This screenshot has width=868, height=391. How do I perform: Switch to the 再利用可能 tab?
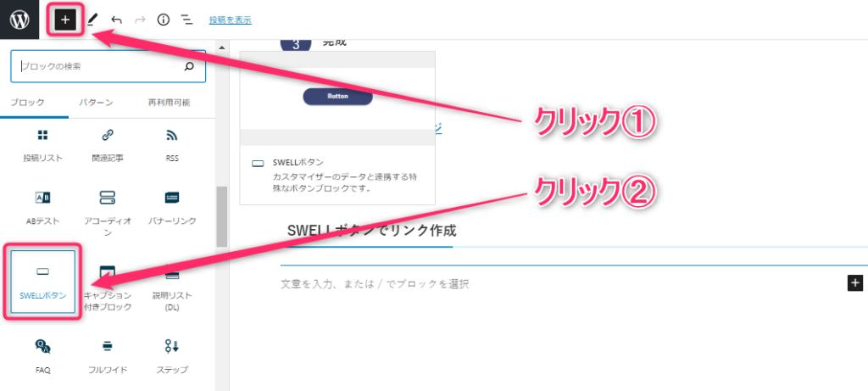tap(169, 103)
